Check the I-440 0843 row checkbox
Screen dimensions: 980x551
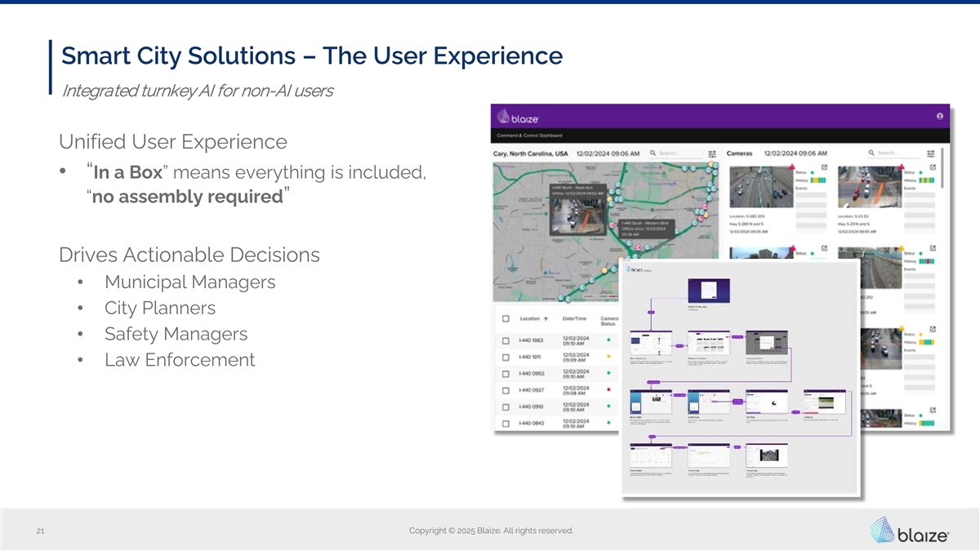pos(506,423)
